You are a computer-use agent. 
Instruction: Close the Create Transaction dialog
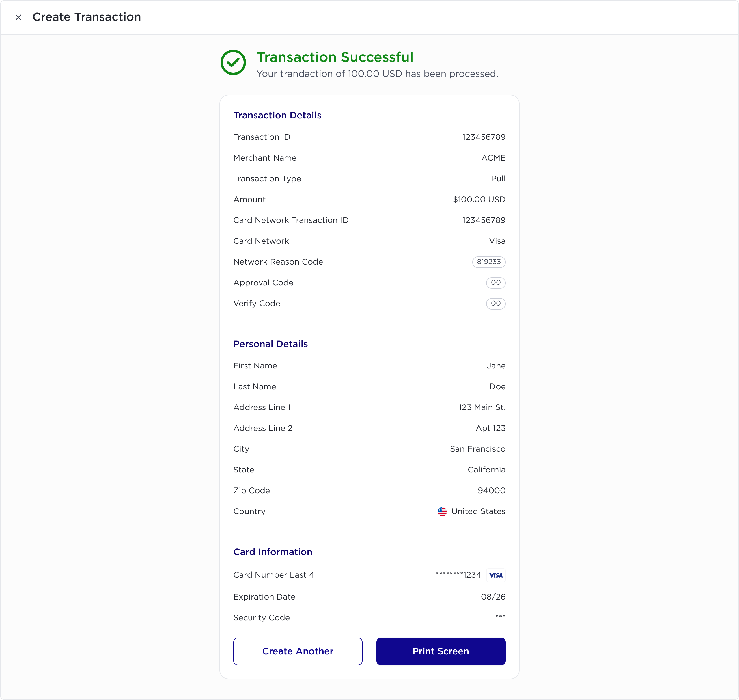pos(18,17)
